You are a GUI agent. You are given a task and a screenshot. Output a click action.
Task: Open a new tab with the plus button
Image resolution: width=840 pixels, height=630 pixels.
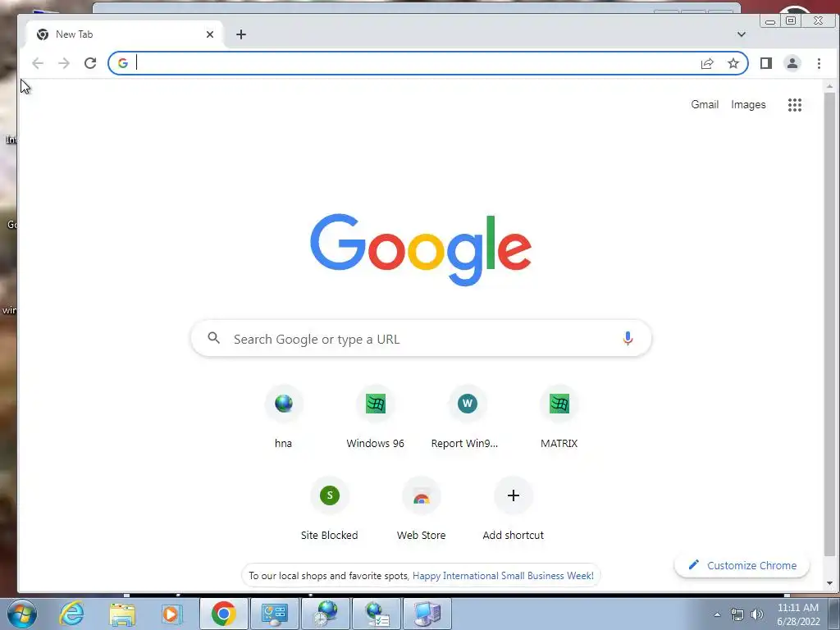click(241, 34)
